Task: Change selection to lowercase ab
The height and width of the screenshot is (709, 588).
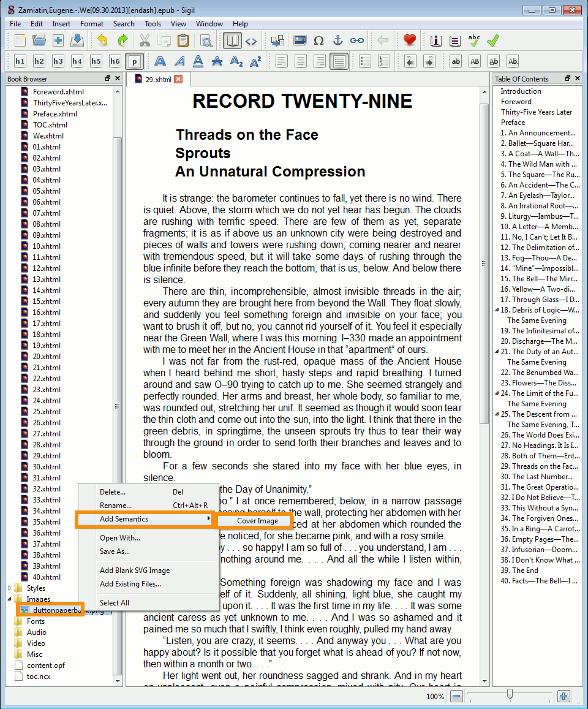Action: (x=456, y=61)
